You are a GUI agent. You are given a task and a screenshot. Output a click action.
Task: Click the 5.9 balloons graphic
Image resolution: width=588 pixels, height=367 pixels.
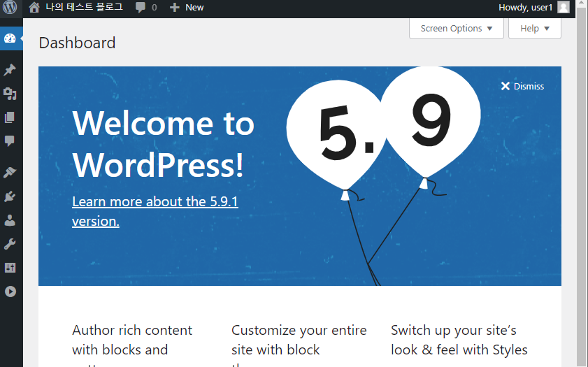pos(383,176)
